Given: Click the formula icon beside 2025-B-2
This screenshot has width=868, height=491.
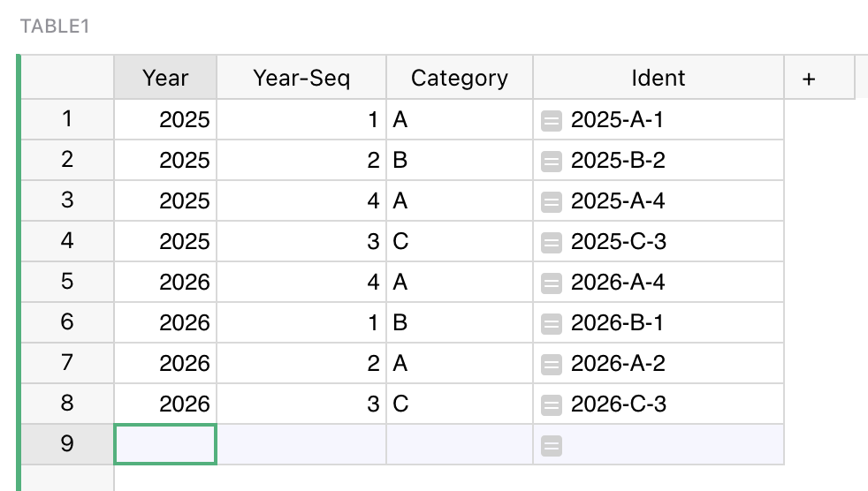Looking at the screenshot, I should [551, 161].
